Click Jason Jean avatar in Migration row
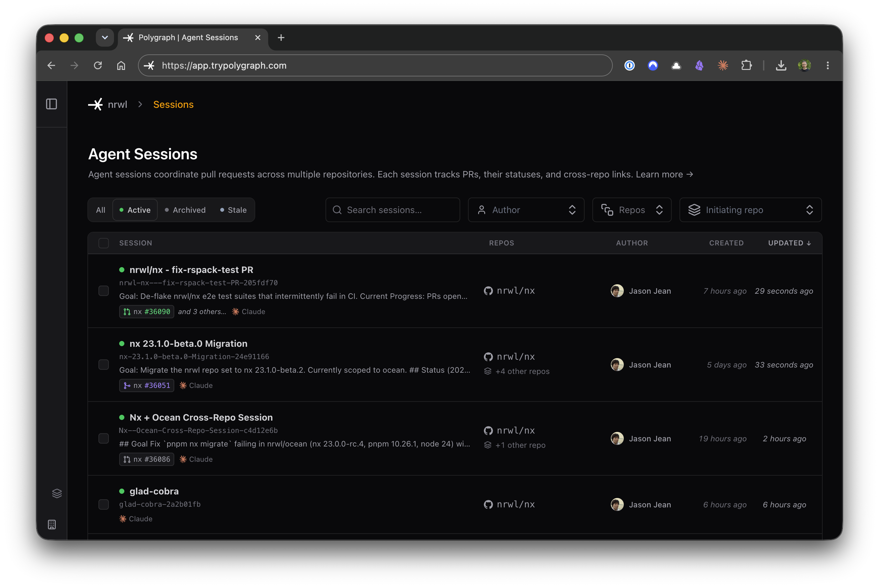The image size is (879, 588). [x=617, y=365]
